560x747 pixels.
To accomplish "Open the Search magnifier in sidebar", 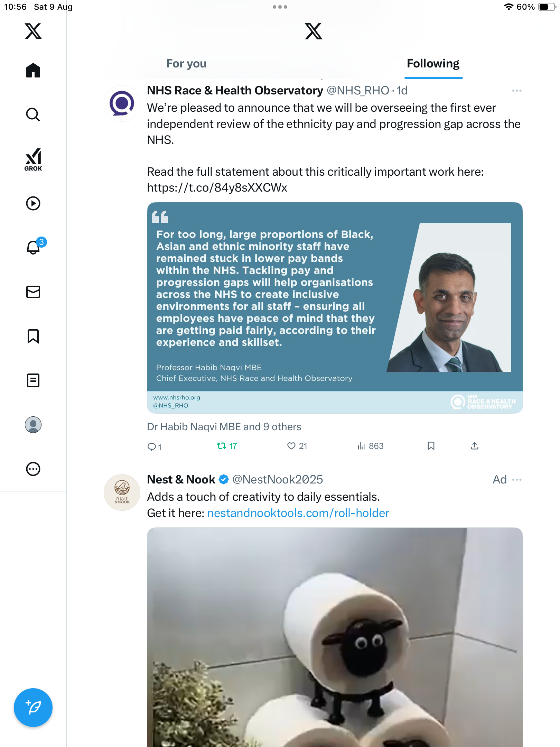I will [33, 114].
